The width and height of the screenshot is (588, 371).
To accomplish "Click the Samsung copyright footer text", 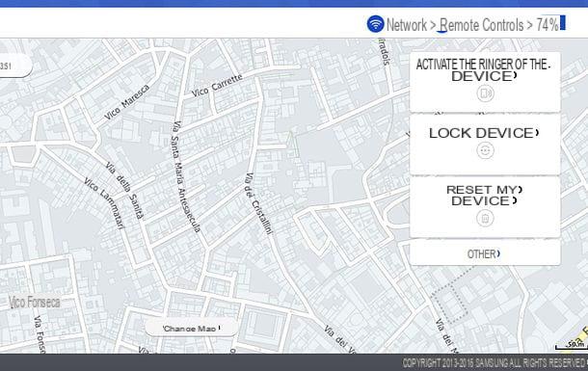I will [494, 362].
